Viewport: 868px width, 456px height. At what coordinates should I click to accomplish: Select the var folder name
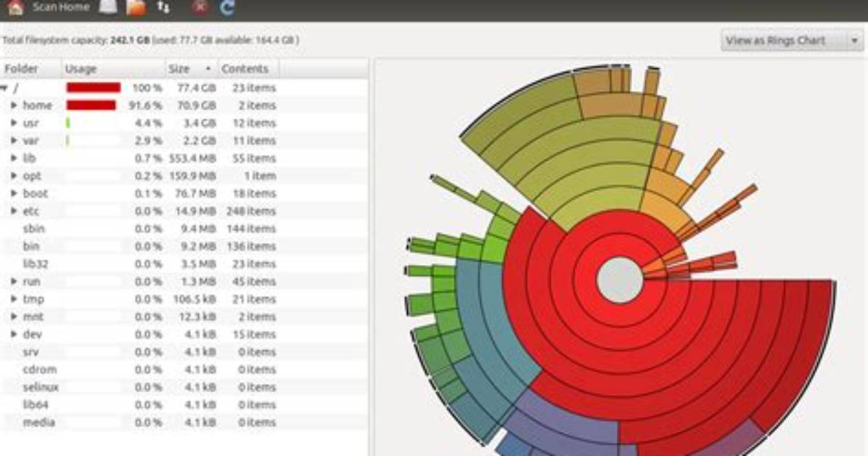click(30, 141)
